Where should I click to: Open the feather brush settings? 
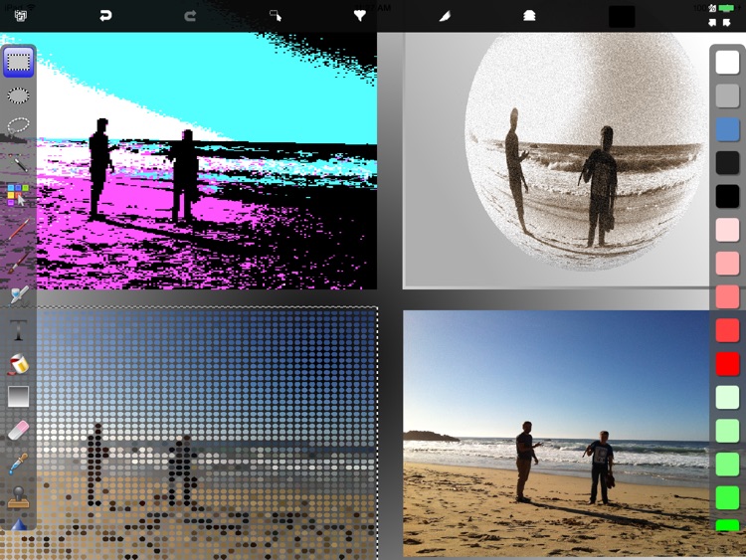(445, 16)
